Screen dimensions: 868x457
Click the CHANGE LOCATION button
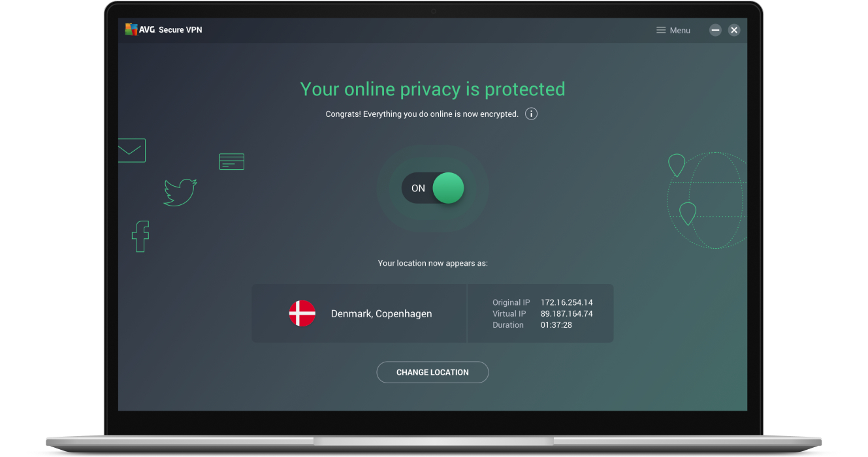[432, 372]
